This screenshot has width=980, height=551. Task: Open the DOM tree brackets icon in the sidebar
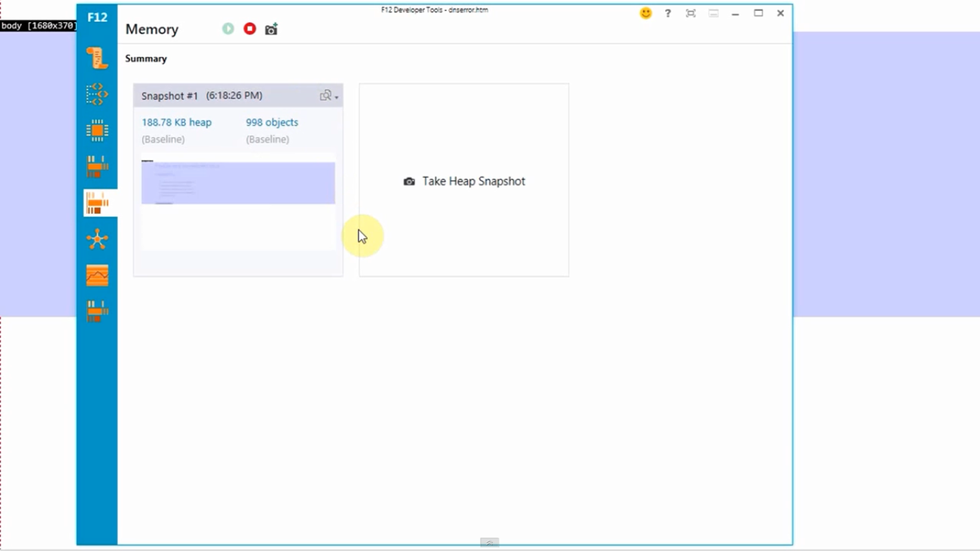(x=97, y=94)
